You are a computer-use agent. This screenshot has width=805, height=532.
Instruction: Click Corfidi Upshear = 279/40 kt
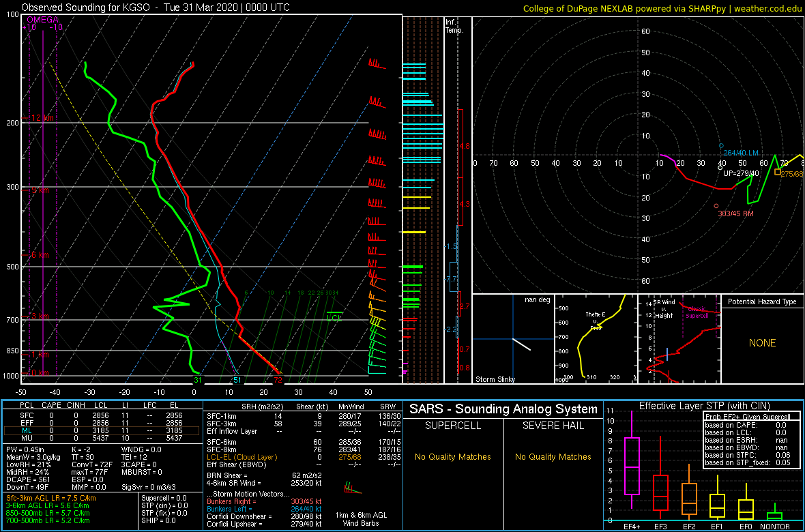[264, 524]
